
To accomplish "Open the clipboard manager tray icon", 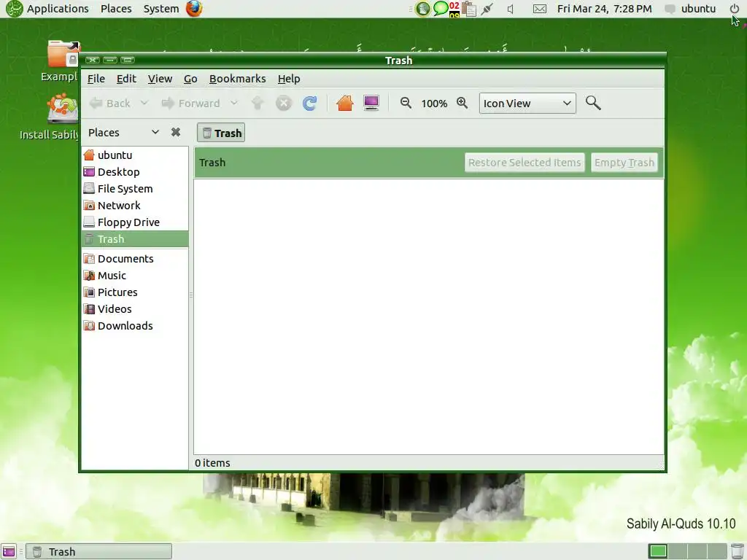I will (469, 9).
